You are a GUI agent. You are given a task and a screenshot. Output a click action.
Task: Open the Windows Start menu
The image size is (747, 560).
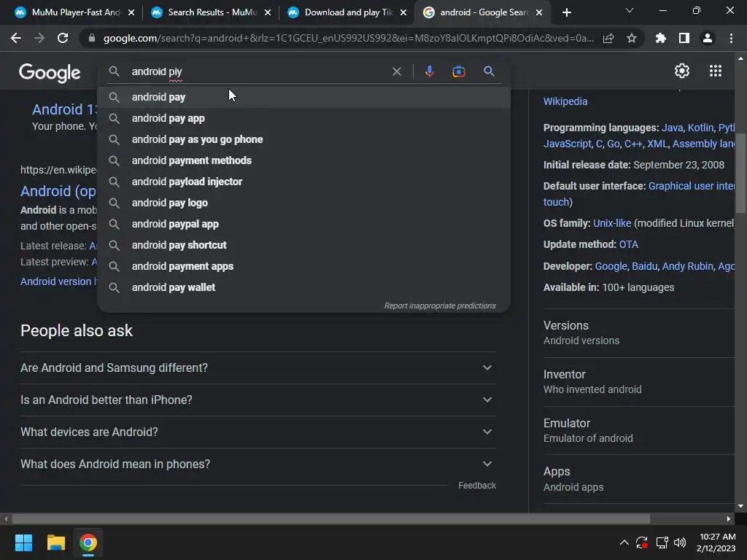[23, 542]
